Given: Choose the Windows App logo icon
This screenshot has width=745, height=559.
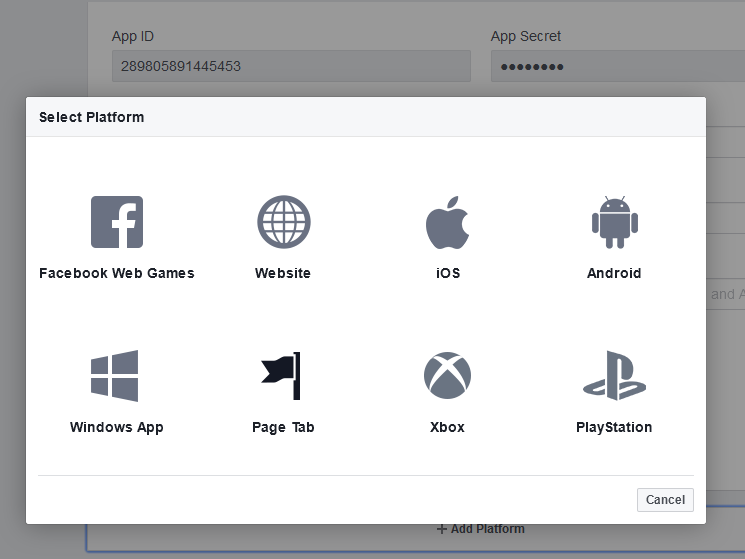Looking at the screenshot, I should (115, 376).
